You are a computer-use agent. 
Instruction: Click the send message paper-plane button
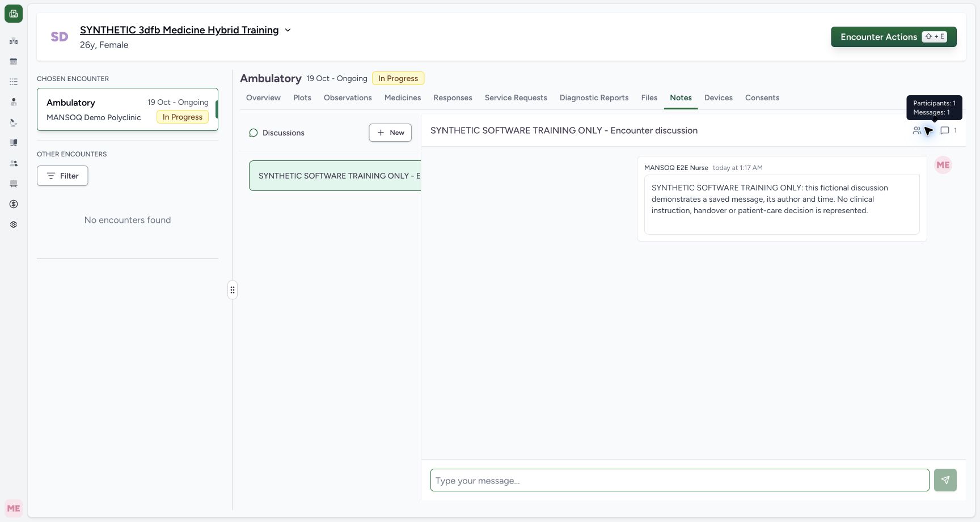pos(945,480)
